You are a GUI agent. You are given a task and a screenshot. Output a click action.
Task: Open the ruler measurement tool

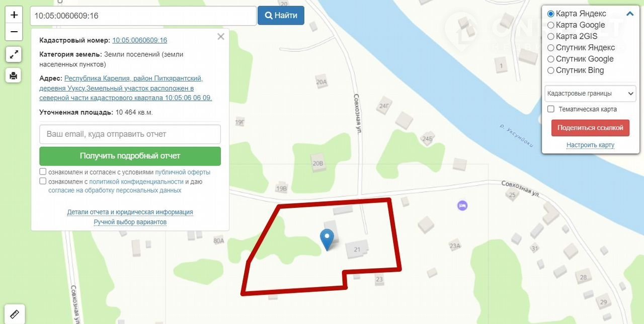14,314
